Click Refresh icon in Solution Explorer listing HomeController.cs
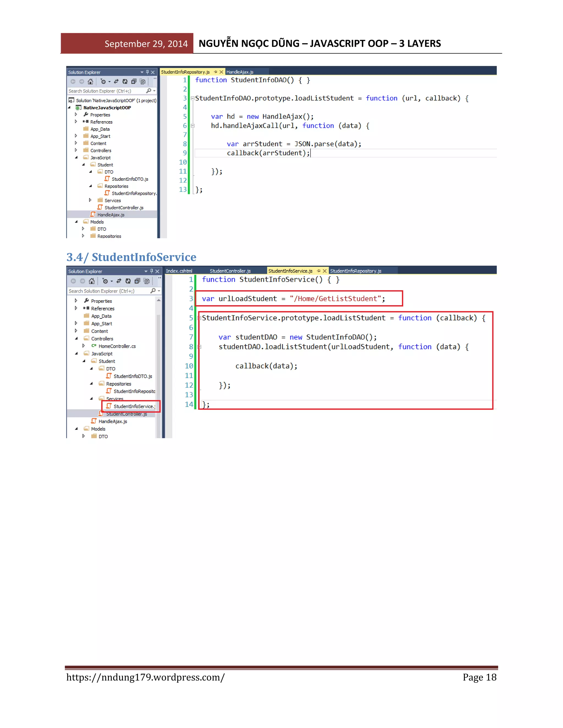 pyautogui.click(x=128, y=281)
